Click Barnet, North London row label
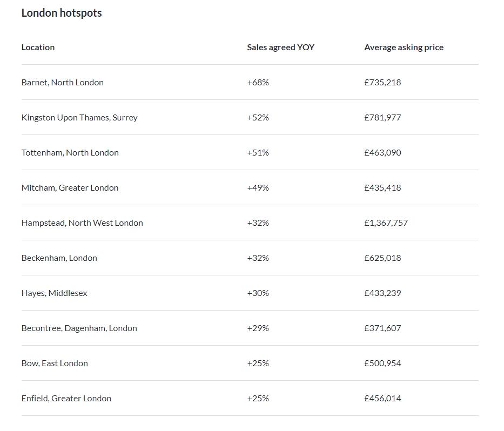 coord(62,82)
